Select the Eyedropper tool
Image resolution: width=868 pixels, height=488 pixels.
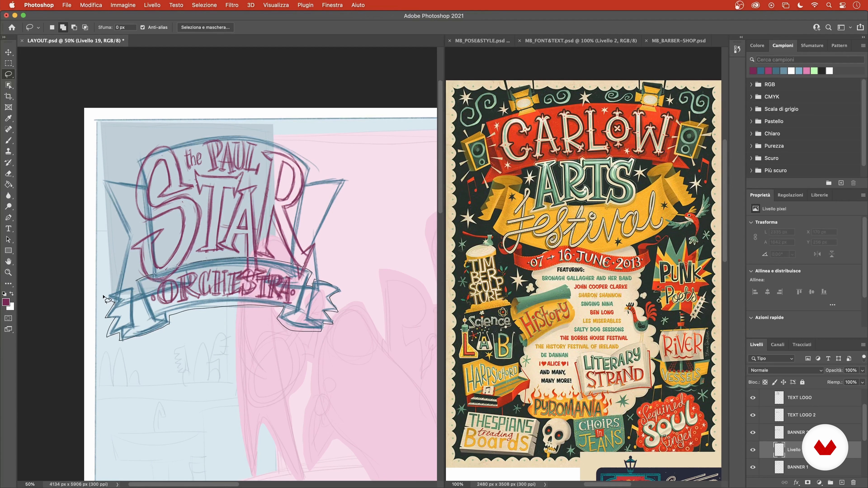pos(8,118)
